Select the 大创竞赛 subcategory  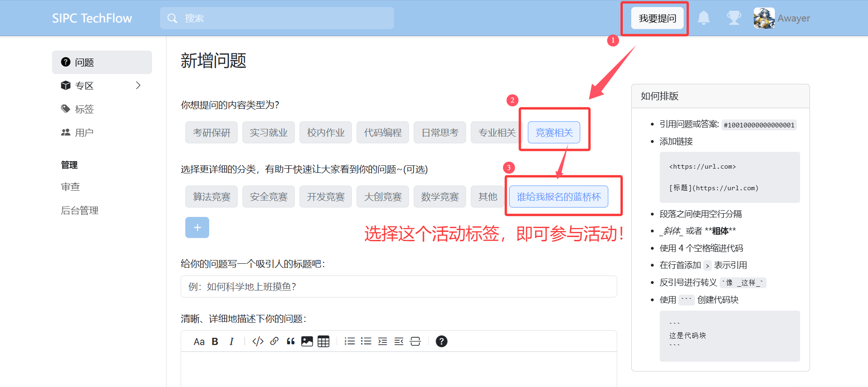pyautogui.click(x=383, y=197)
